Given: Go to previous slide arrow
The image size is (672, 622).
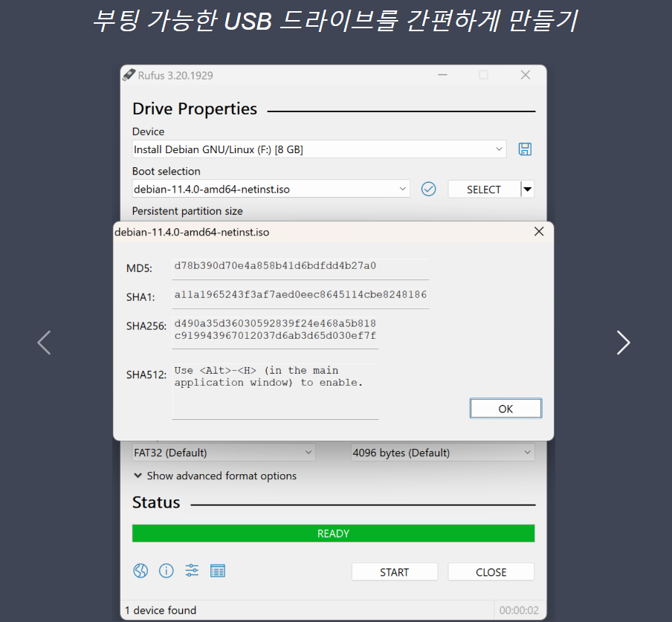Looking at the screenshot, I should point(44,343).
